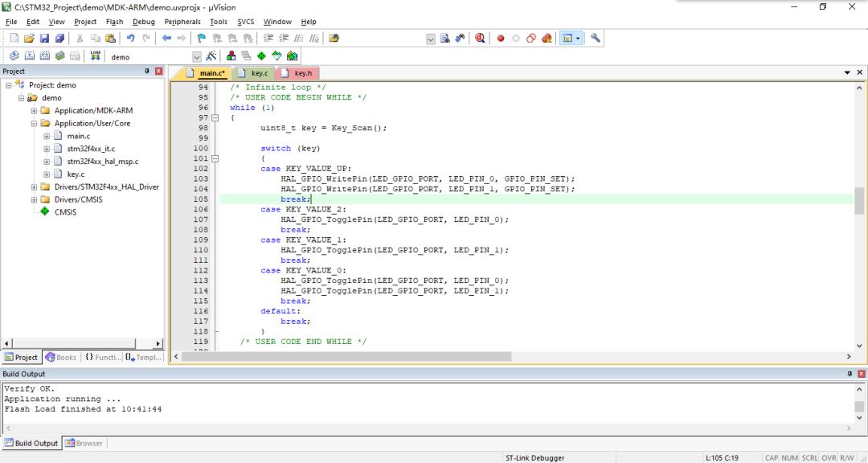Click the Disable All Breakpoints icon
Screen dimensions: 868x463
pos(531,39)
